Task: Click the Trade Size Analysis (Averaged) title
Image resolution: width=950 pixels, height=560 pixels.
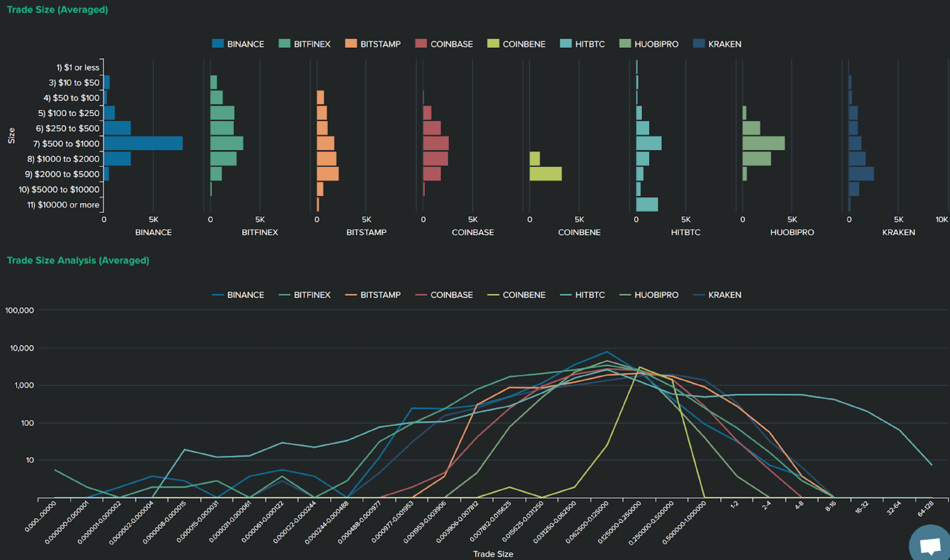Action: [x=78, y=260]
